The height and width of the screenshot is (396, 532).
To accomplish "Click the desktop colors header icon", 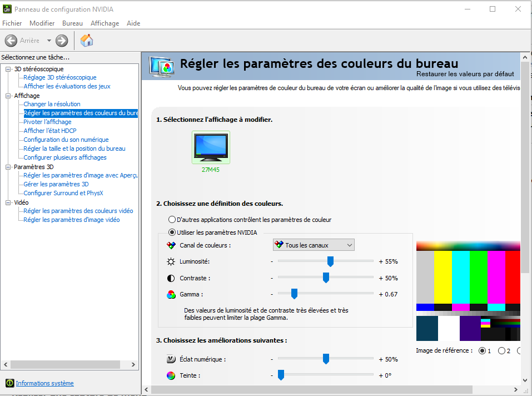I will (162, 66).
